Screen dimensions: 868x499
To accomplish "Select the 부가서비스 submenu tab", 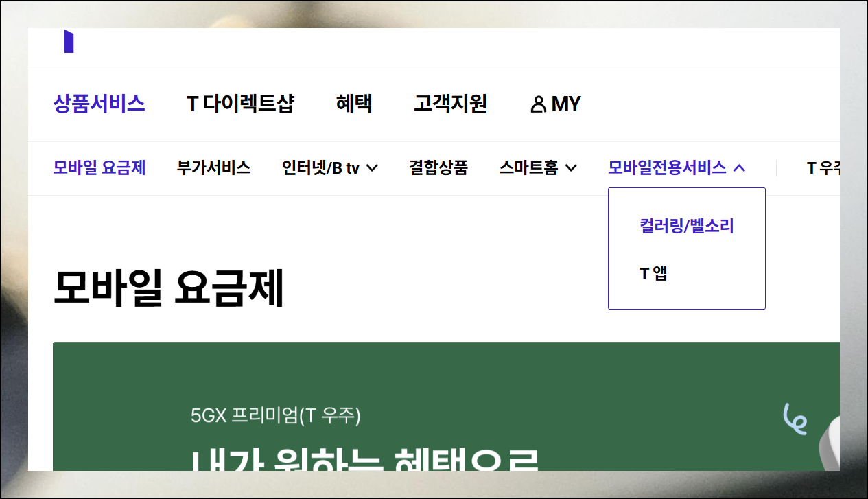I will (x=214, y=167).
